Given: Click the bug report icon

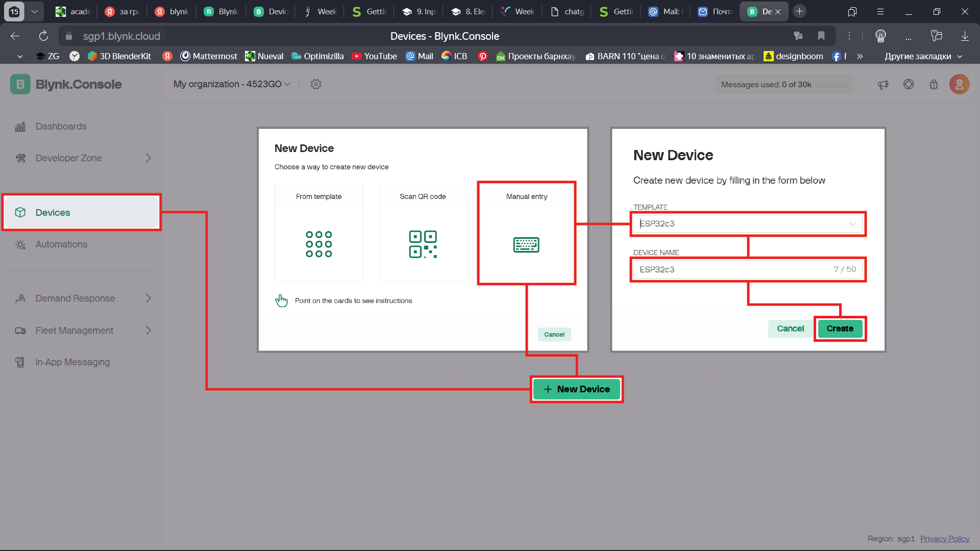Looking at the screenshot, I should [x=934, y=85].
